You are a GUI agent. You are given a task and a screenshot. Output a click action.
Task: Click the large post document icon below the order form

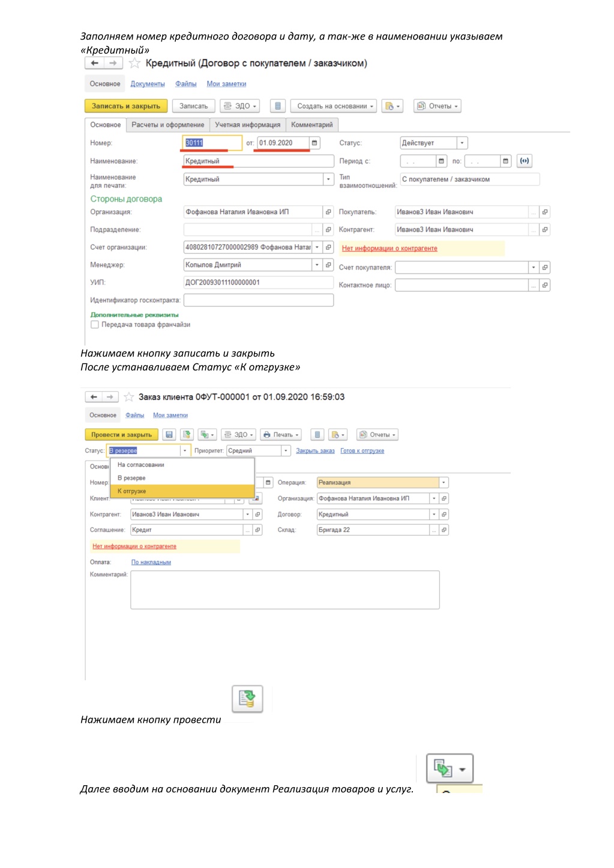coord(247,698)
